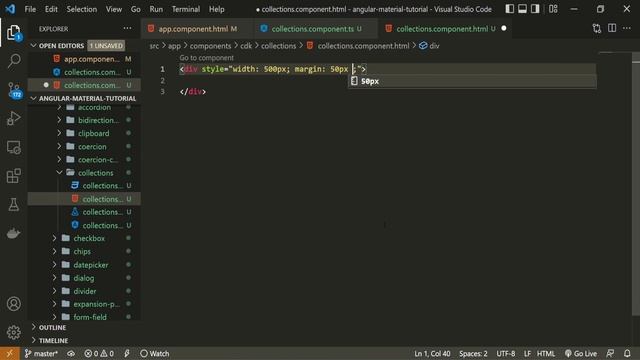Change encoding UTF-8 in status bar
Viewport: 640px width, 360px height.
point(506,353)
